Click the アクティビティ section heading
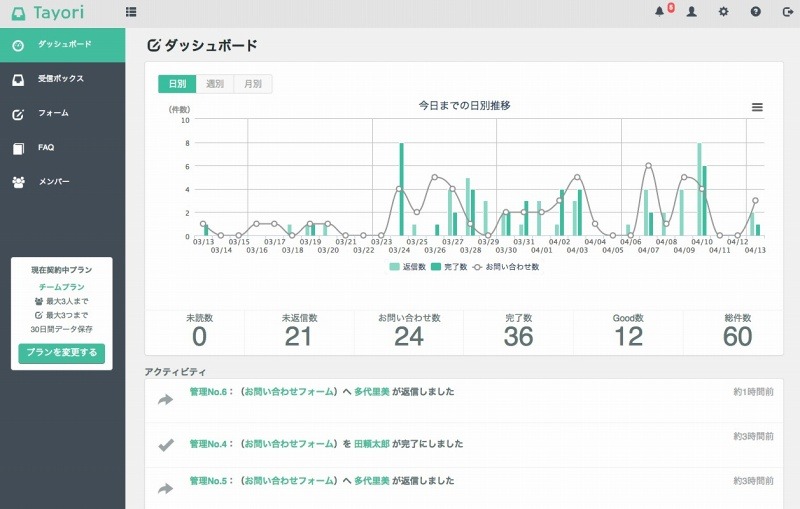The width and height of the screenshot is (800, 509). coord(175,372)
